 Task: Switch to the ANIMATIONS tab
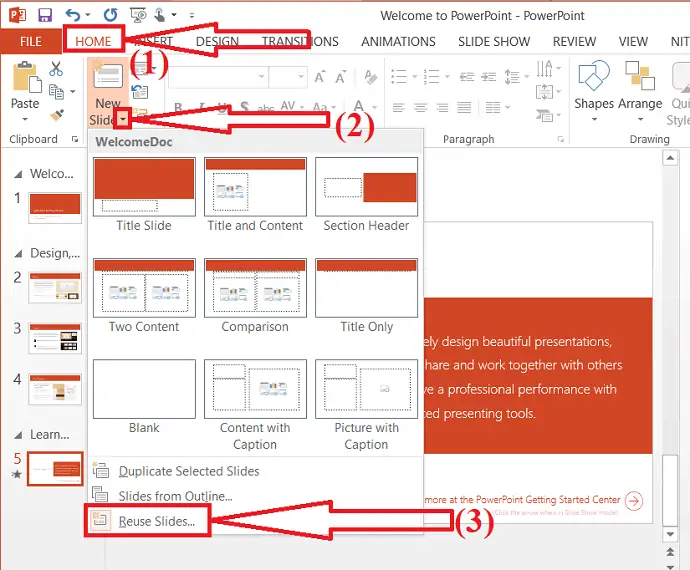398,41
